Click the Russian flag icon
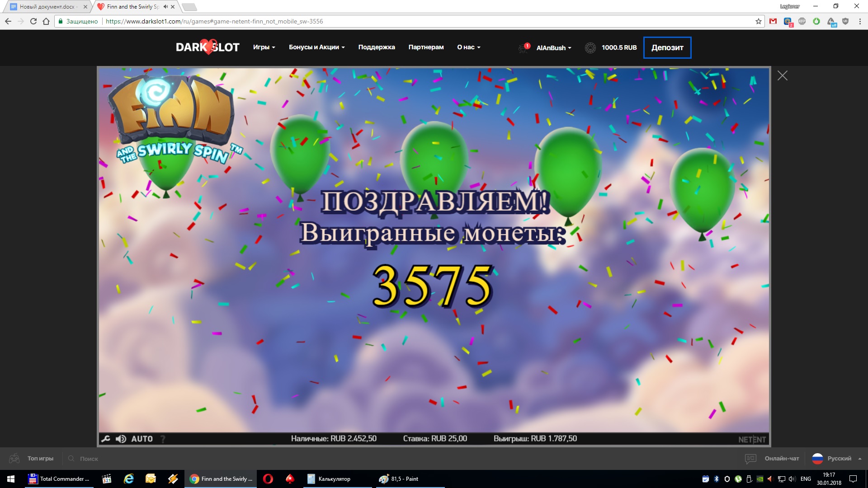 pos(817,459)
